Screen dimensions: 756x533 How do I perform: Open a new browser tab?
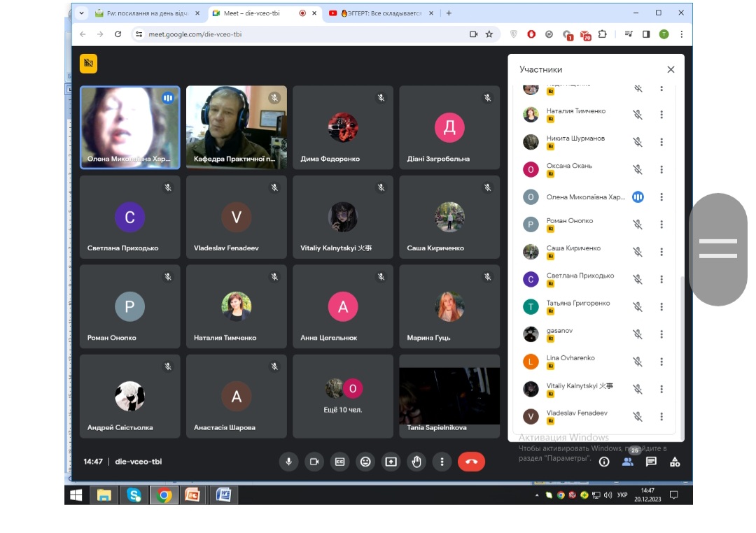tap(449, 13)
